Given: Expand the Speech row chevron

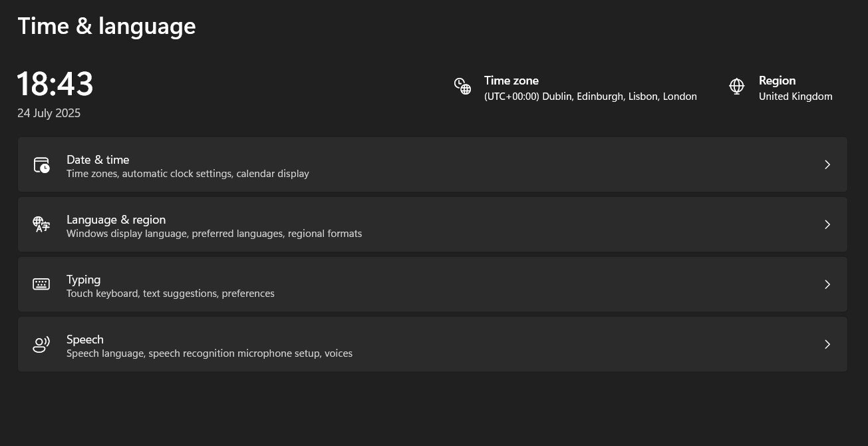Looking at the screenshot, I should click(x=827, y=344).
